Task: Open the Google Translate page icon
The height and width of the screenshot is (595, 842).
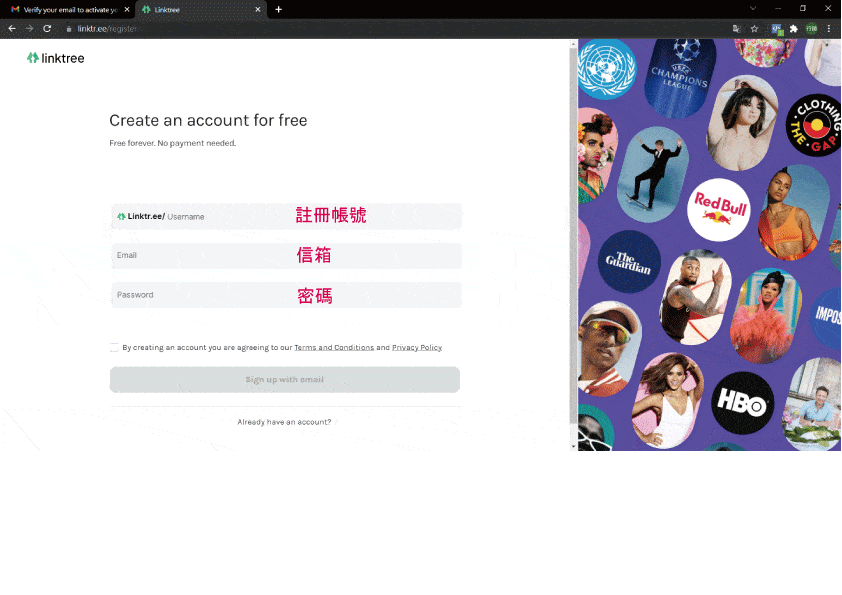Action: click(737, 29)
